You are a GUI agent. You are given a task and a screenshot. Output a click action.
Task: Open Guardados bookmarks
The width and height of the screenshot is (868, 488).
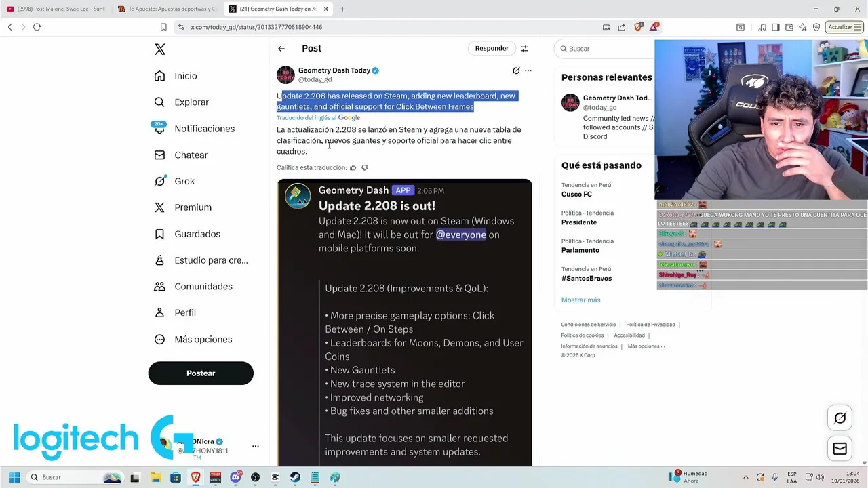coord(187,234)
